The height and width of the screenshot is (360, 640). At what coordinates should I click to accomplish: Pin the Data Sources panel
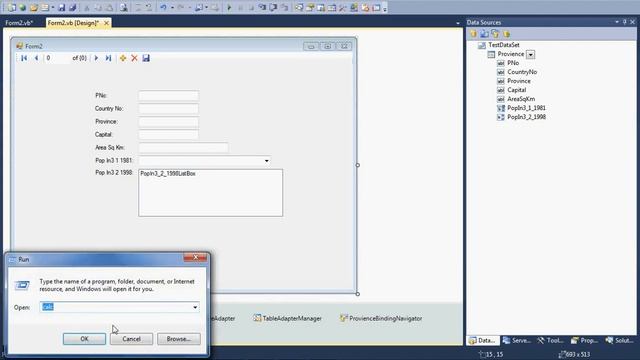pyautogui.click(x=624, y=22)
